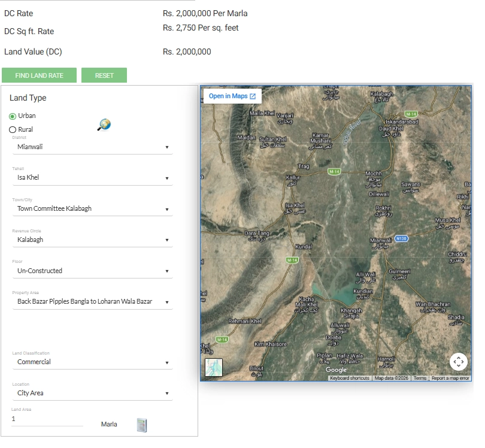
Task: Select the Rural land type radio
Action: tap(13, 129)
